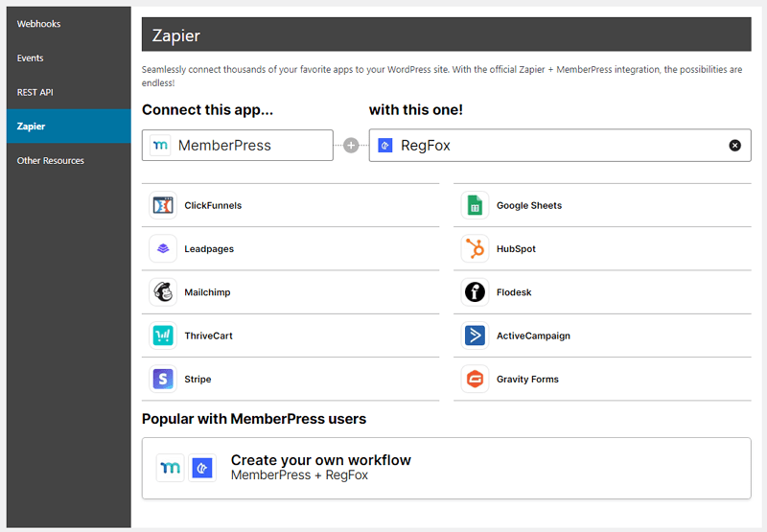
Task: Click the ClickFunnels app icon
Action: coord(163,205)
